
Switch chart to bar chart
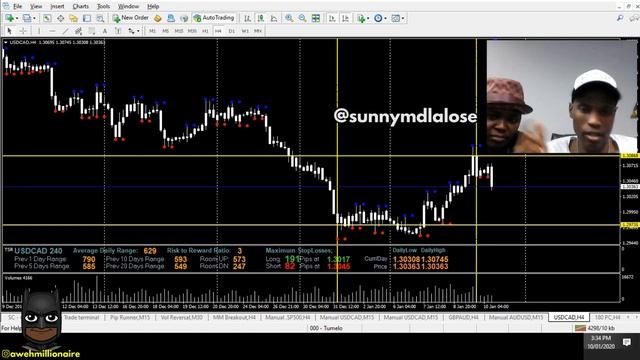(x=247, y=18)
